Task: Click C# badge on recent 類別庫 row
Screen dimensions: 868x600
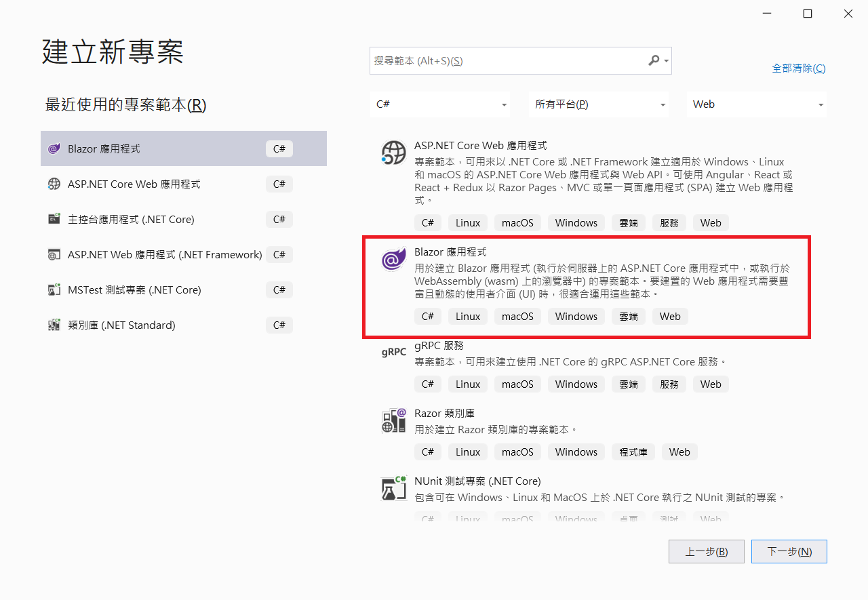Action: tap(279, 325)
